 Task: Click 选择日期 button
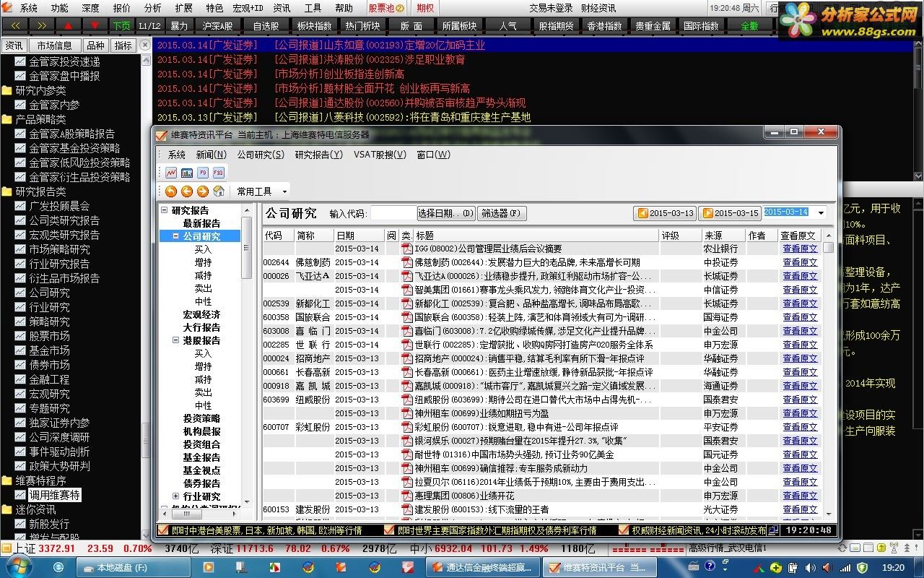446,213
